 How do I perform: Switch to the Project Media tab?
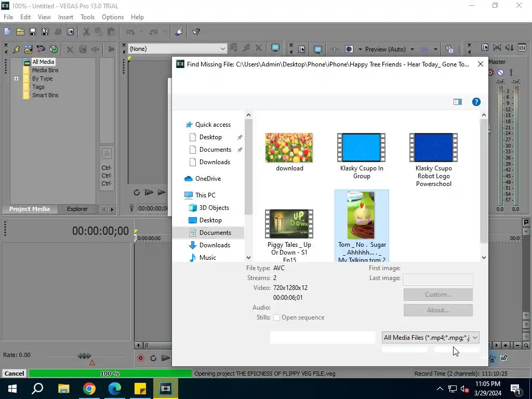[x=30, y=209]
